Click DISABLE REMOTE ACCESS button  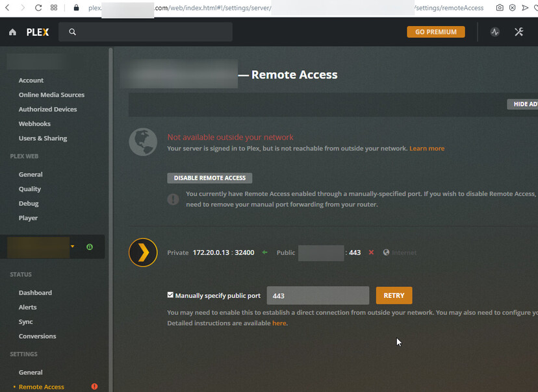point(210,178)
